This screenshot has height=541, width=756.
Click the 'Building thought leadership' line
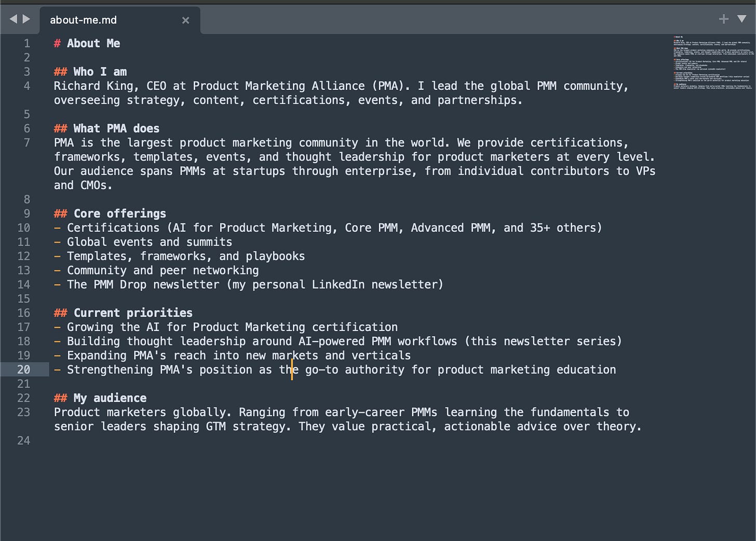click(x=338, y=341)
